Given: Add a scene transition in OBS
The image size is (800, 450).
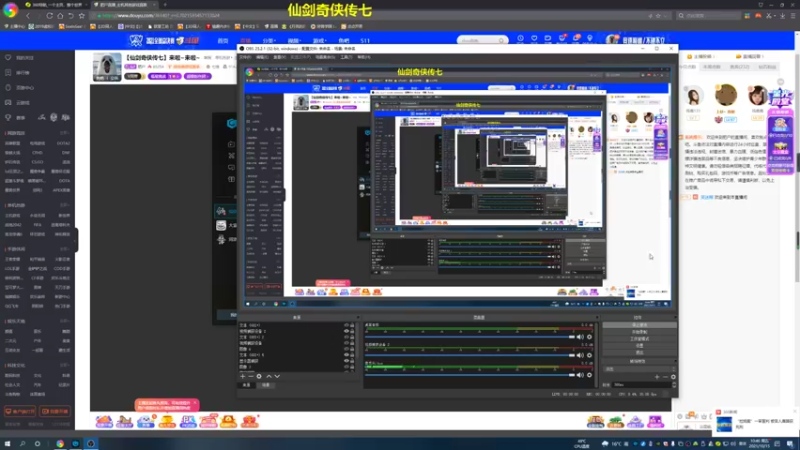Looking at the screenshot, I should tap(657, 377).
